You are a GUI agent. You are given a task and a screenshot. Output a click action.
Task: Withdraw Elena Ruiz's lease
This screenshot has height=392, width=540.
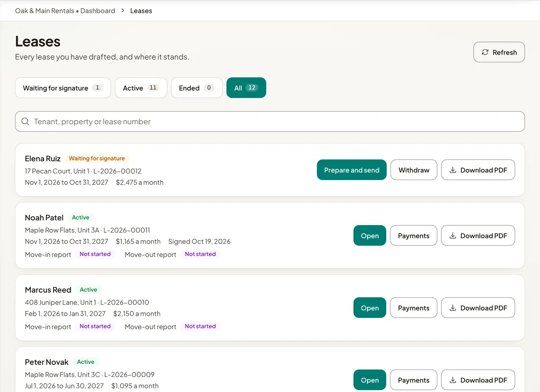[414, 170]
